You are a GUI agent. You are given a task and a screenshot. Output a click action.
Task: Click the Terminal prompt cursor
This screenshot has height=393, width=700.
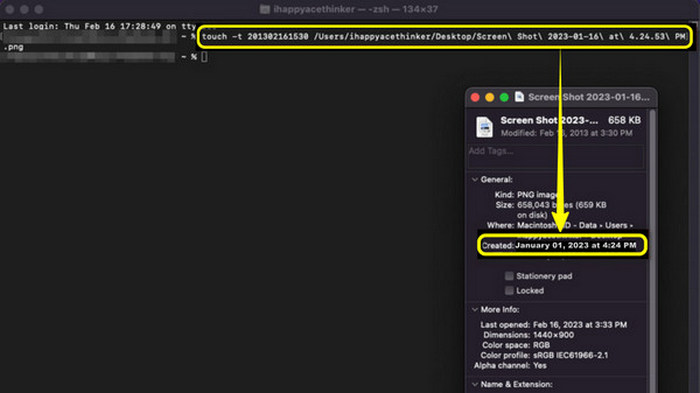tap(204, 57)
